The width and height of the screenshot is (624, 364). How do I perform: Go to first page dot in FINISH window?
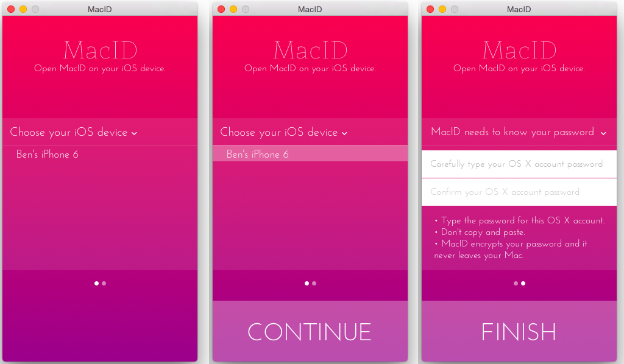point(516,283)
